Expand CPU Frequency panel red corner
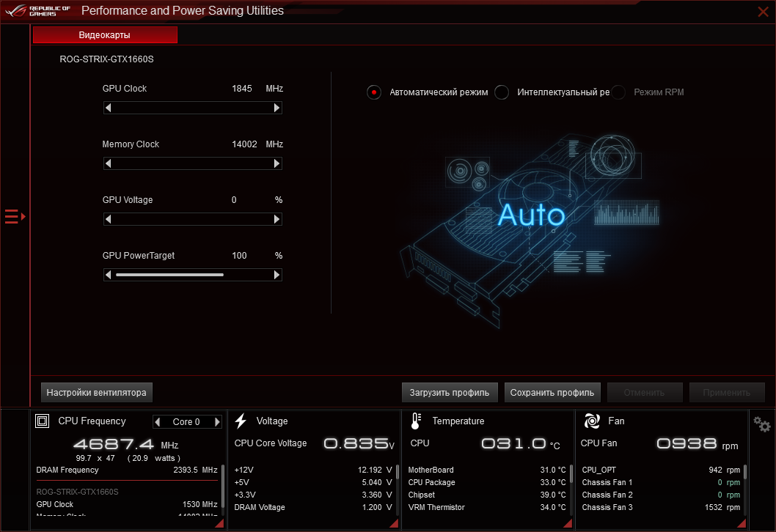The height and width of the screenshot is (532, 776). (219, 524)
